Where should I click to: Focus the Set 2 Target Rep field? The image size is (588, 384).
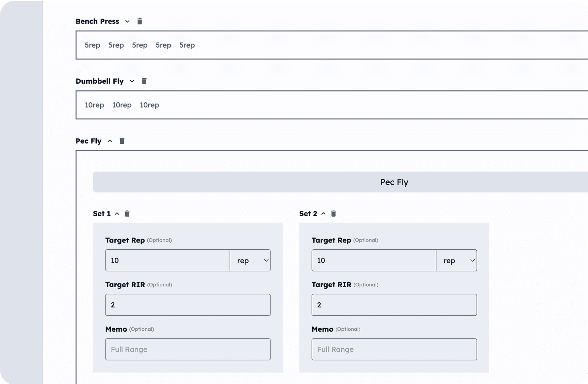tap(374, 260)
